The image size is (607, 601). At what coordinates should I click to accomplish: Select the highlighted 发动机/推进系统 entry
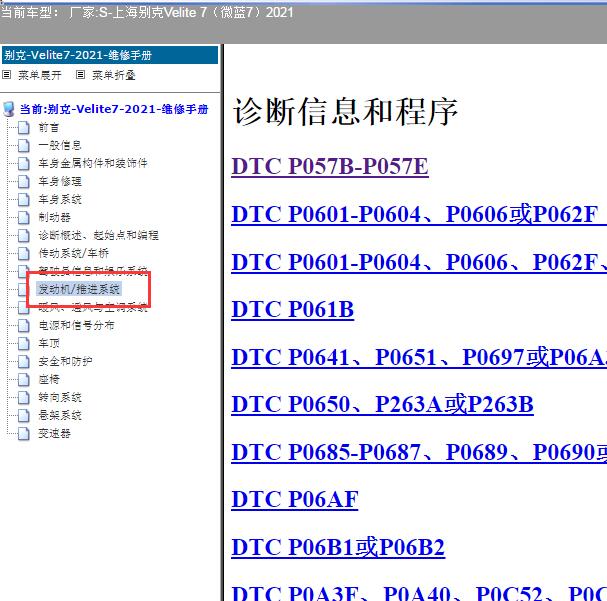click(x=79, y=289)
